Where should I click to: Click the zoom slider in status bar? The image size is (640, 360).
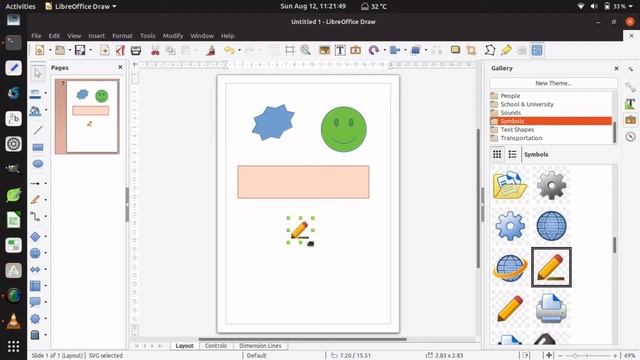point(588,356)
